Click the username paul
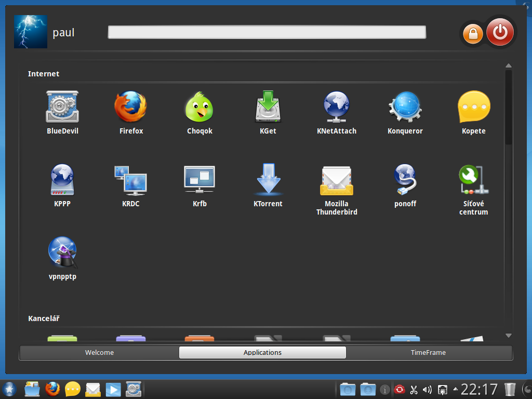The width and height of the screenshot is (532, 399). [63, 33]
